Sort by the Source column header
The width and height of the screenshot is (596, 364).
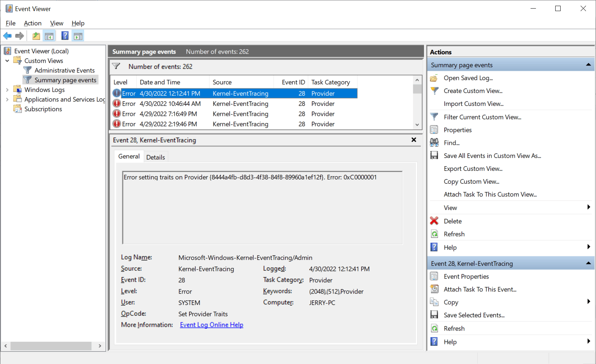tap(242, 82)
